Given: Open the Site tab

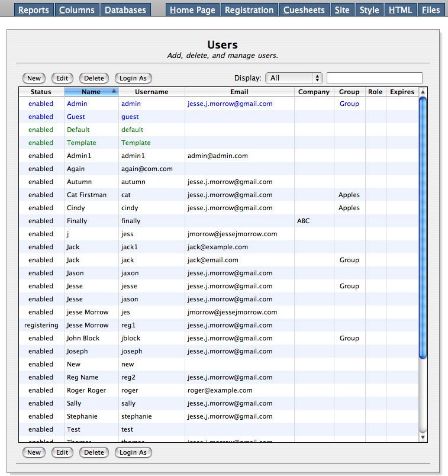Looking at the screenshot, I should coord(342,10).
